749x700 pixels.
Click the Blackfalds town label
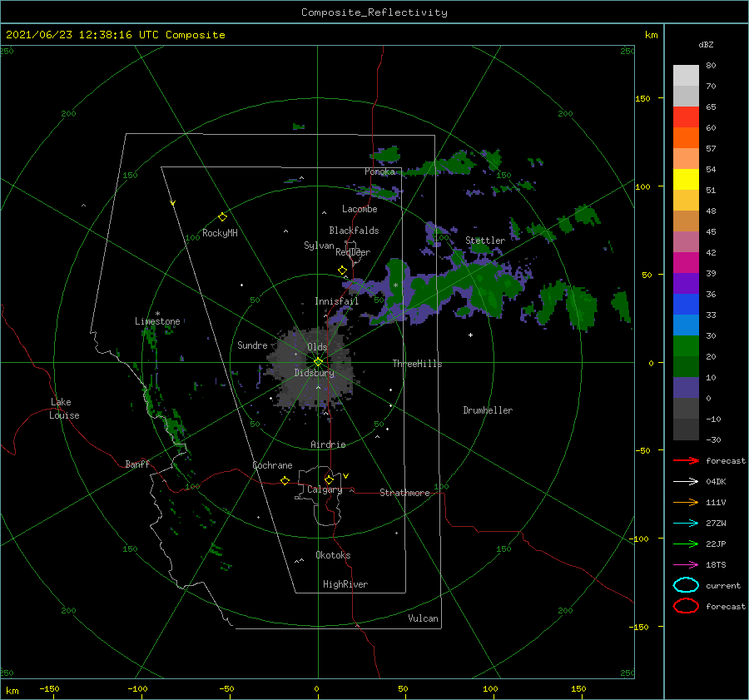coord(354,231)
